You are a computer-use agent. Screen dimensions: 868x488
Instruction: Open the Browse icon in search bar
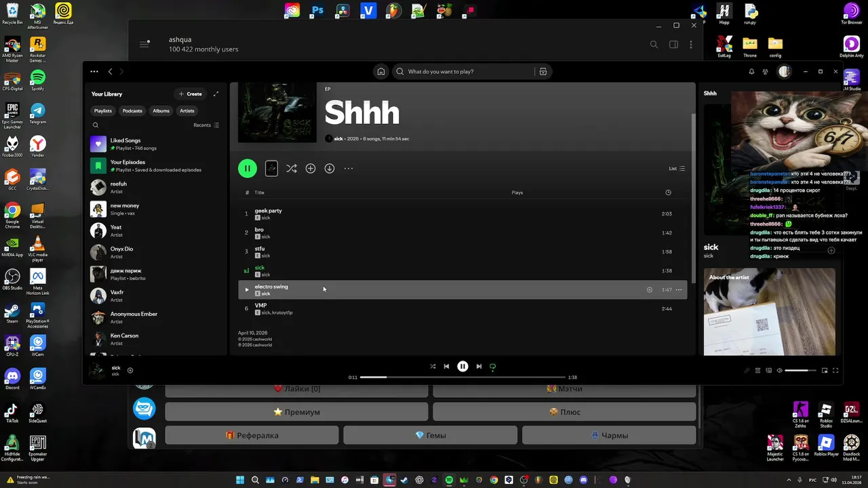coord(543,71)
